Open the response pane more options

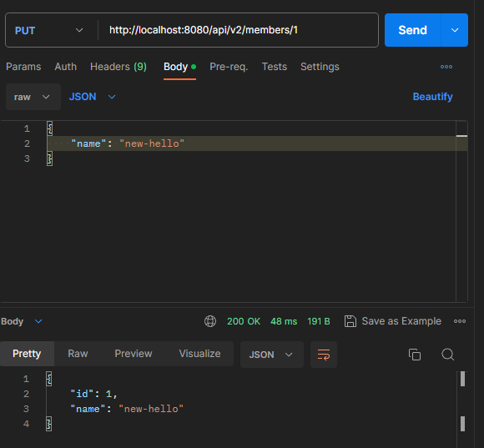(x=460, y=321)
